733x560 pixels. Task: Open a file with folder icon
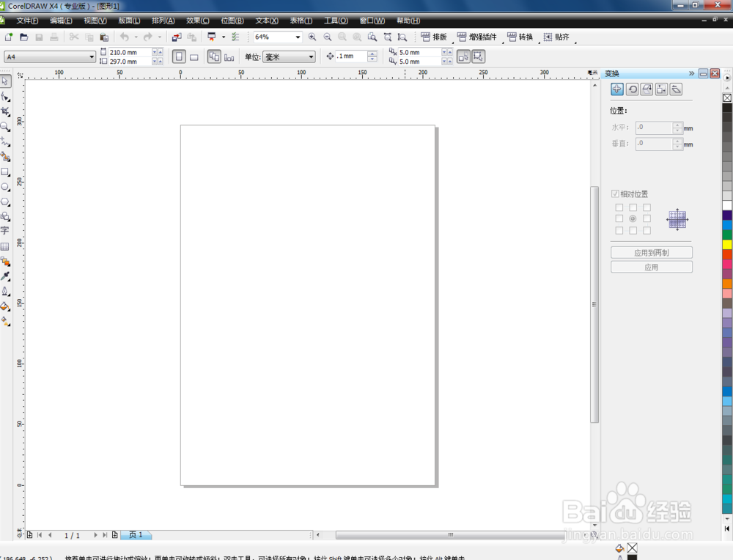coord(24,37)
